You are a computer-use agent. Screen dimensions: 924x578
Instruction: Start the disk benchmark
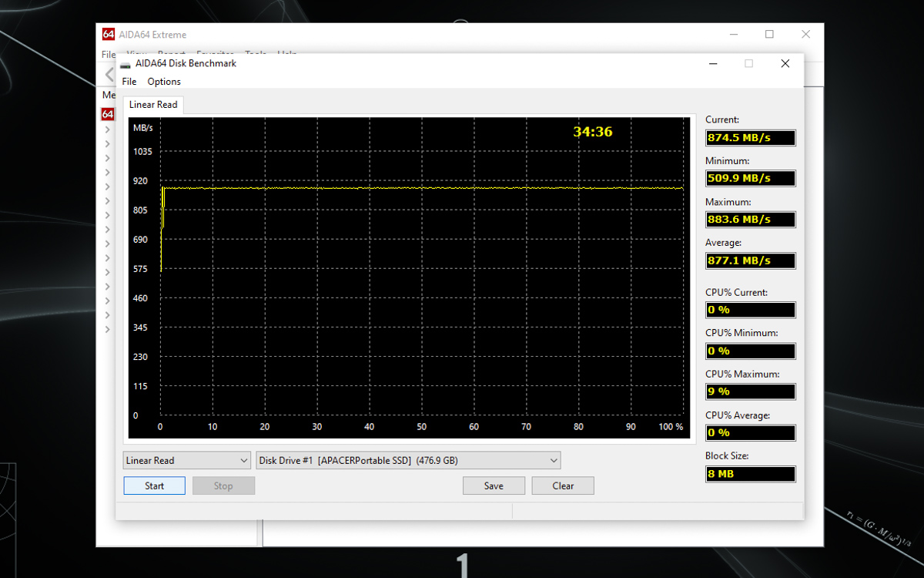[154, 486]
